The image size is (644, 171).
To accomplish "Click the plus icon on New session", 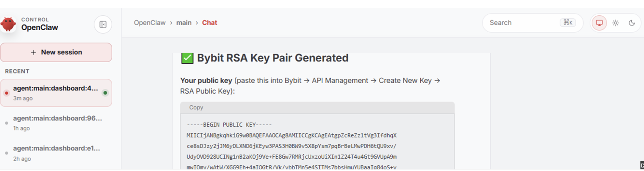I will pos(33,53).
